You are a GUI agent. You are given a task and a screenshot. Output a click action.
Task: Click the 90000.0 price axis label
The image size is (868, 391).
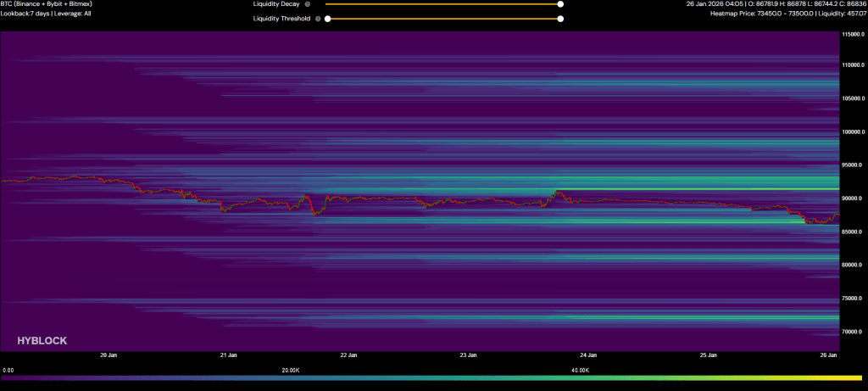click(851, 198)
